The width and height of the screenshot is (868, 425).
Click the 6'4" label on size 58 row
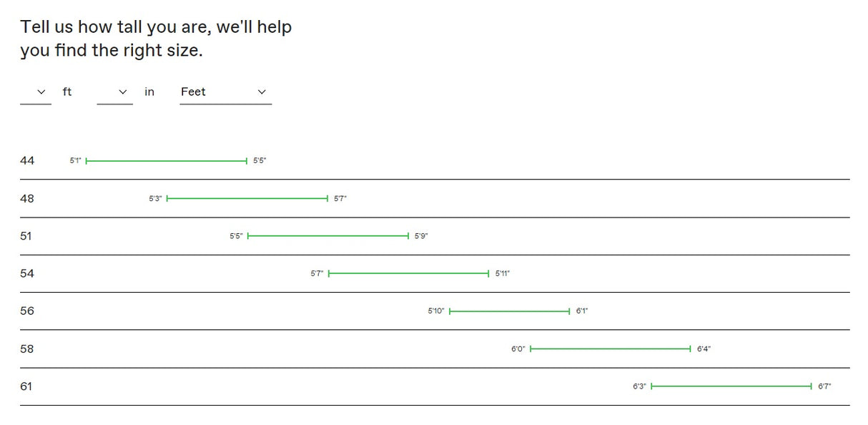click(704, 349)
